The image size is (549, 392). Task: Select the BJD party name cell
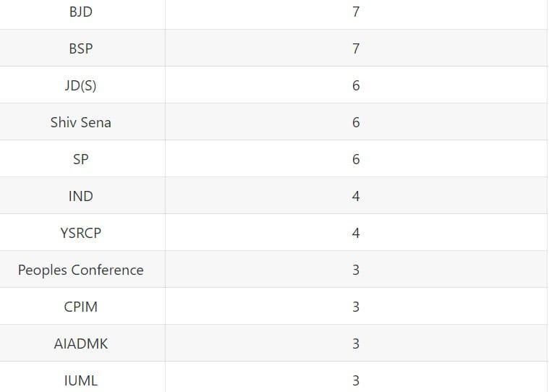point(81,12)
